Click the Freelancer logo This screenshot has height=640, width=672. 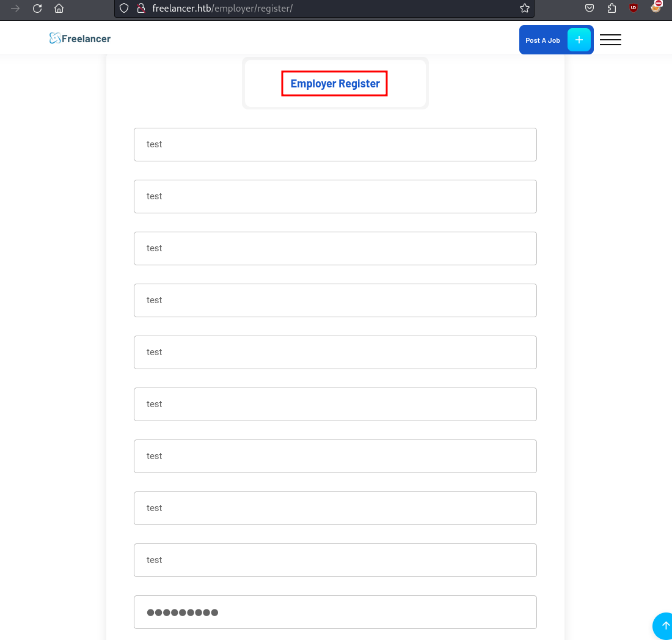pos(80,39)
